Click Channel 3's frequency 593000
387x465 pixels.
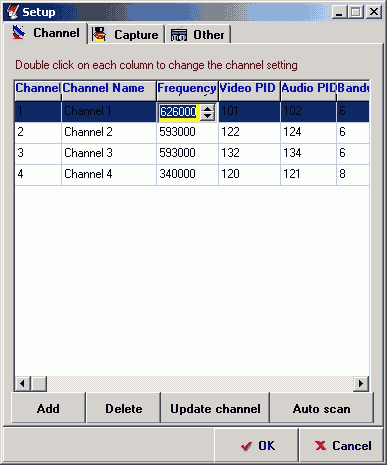(x=187, y=153)
